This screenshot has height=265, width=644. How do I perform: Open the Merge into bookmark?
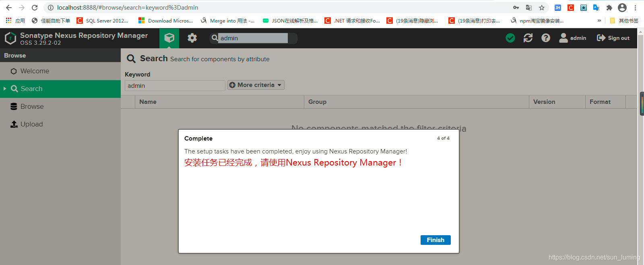click(x=228, y=21)
